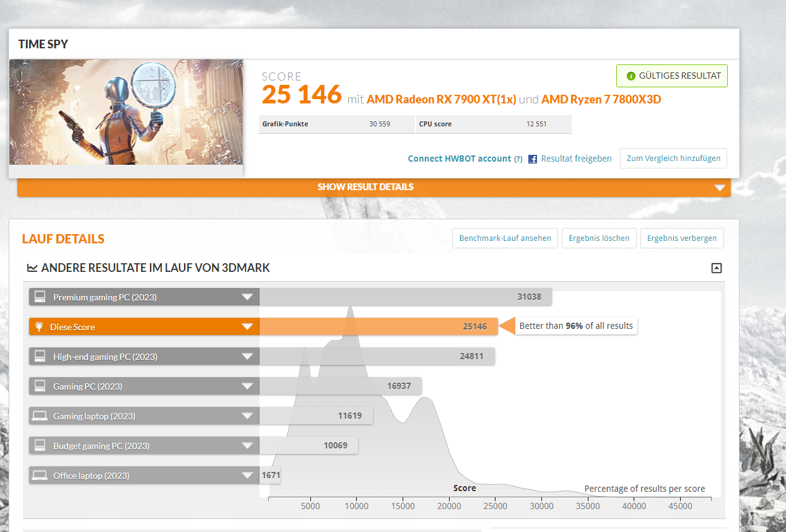Click the monitor icon for Premium gaming PC (2023)
This screenshot has height=532, width=786.
pos(40,297)
